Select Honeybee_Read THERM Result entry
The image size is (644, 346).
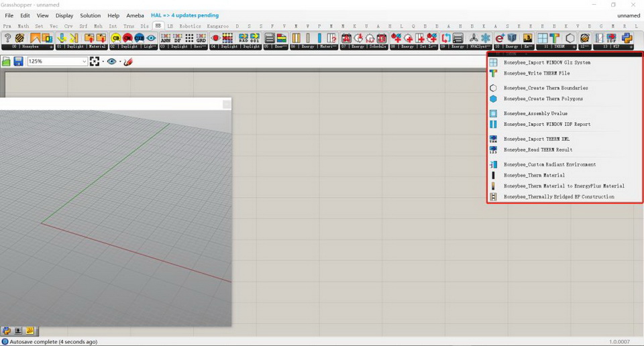[x=538, y=150]
